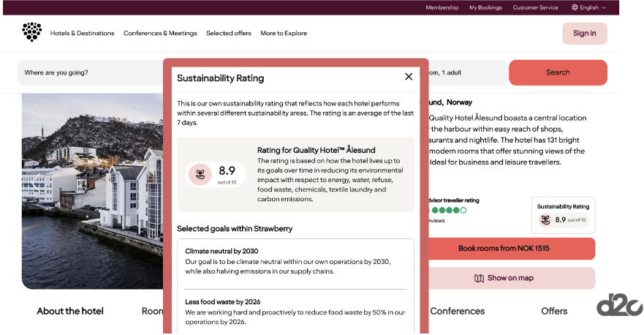Open Hotels & Destinations menu
Screen dimensions: 644x335
[x=82, y=34]
